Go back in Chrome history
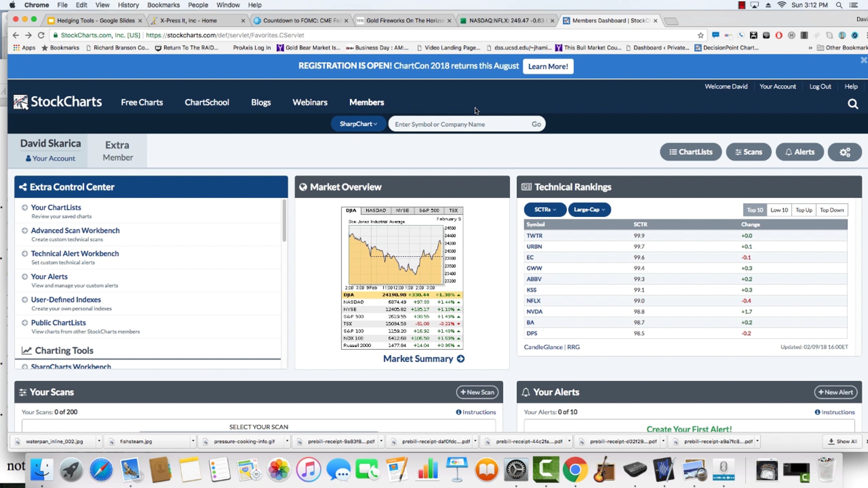The width and height of the screenshot is (868, 488). 16,35
